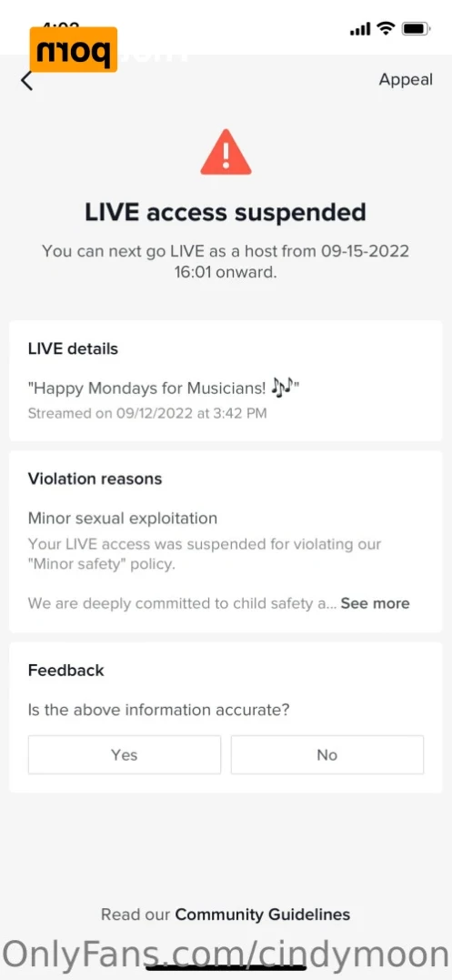
Task: Tap the Feedback section header
Action: [x=66, y=670]
